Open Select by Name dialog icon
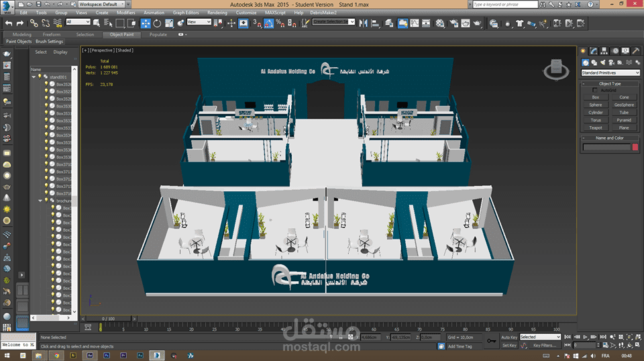Viewport: 644px width, 361px height. pyautogui.click(x=108, y=23)
